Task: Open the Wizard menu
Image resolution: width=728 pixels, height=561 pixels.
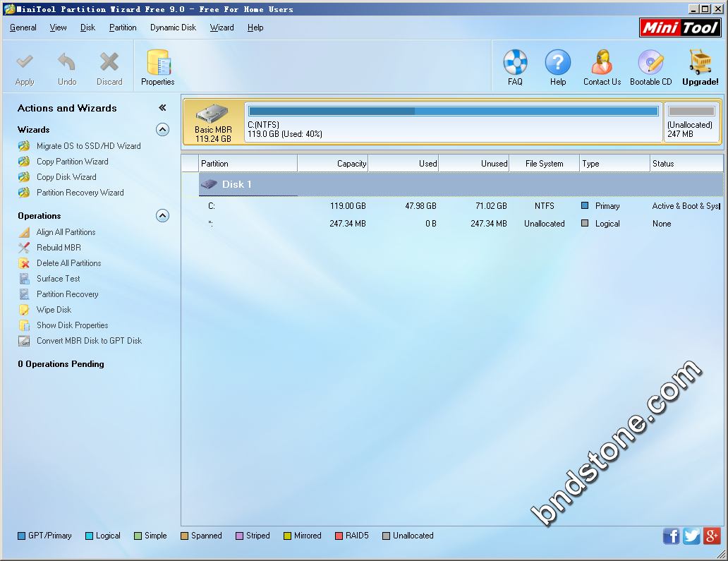Action: (222, 28)
